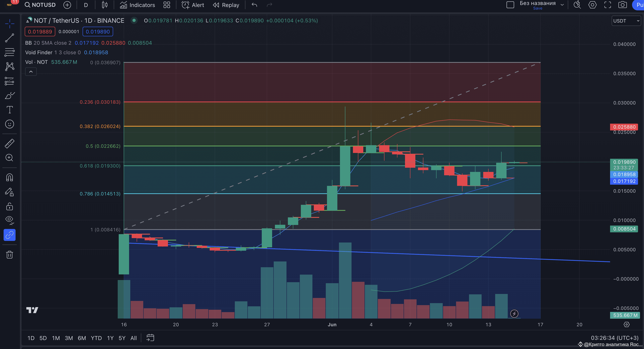644x349 pixels.
Task: Select the trend line drawing tool
Action: coord(10,38)
